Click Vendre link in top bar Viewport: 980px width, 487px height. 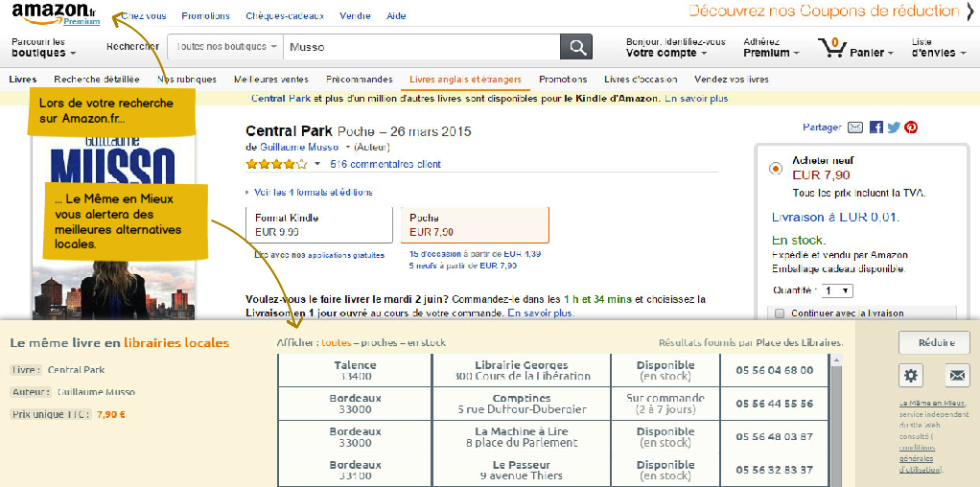[355, 15]
